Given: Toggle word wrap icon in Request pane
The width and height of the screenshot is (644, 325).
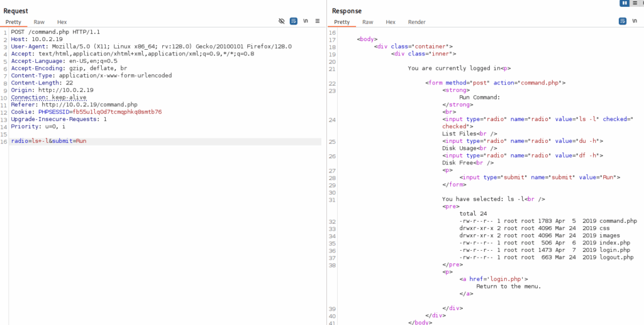Looking at the screenshot, I should point(293,21).
